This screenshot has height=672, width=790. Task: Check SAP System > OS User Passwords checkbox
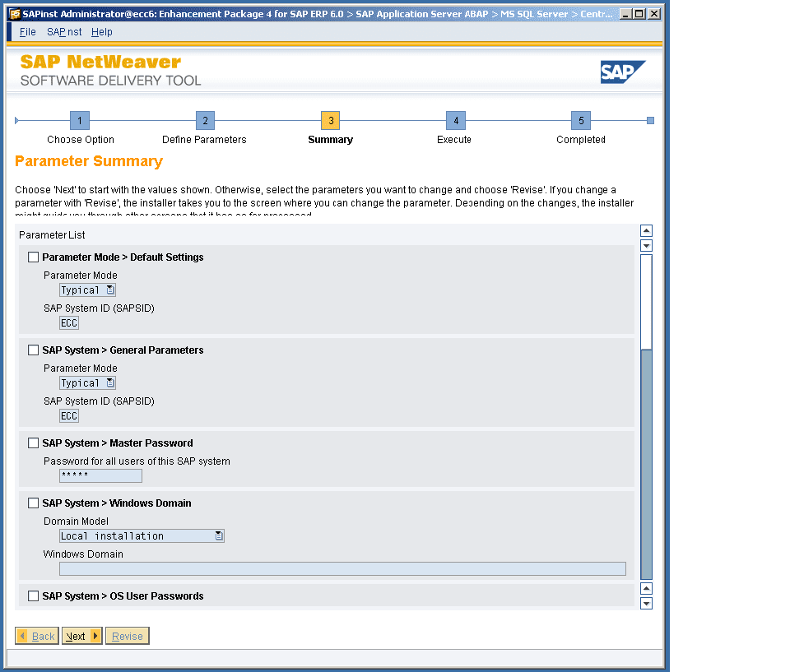coord(33,596)
